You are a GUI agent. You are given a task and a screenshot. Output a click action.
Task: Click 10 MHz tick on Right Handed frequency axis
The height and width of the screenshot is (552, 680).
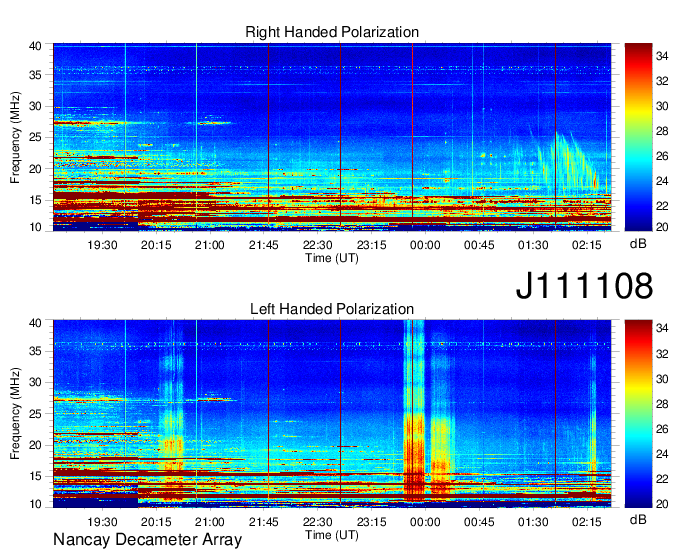point(35,227)
